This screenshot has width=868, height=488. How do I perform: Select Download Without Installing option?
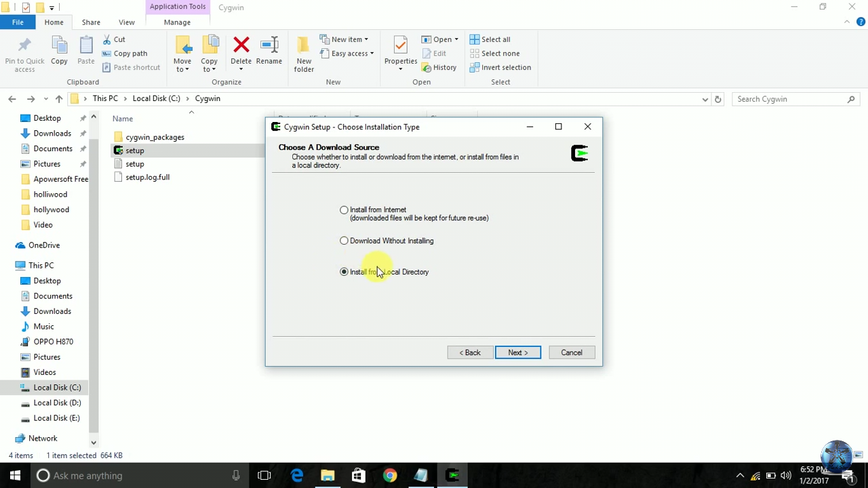(x=344, y=241)
